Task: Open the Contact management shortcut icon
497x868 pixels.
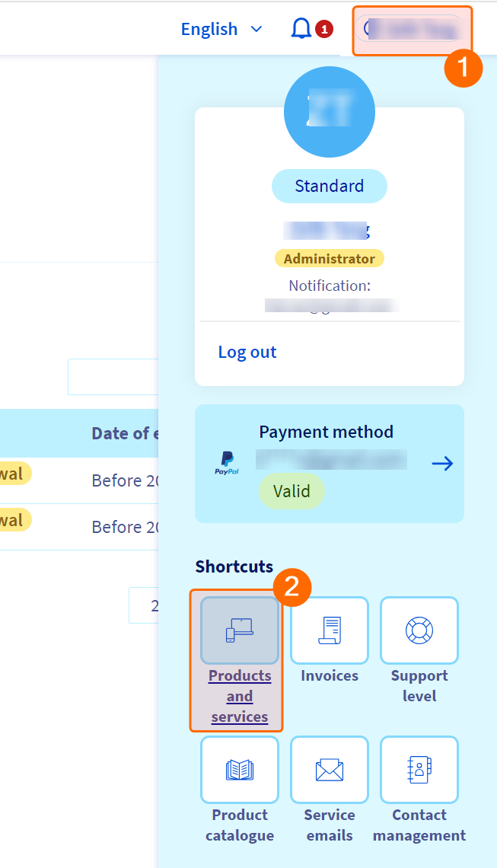Action: [419, 770]
